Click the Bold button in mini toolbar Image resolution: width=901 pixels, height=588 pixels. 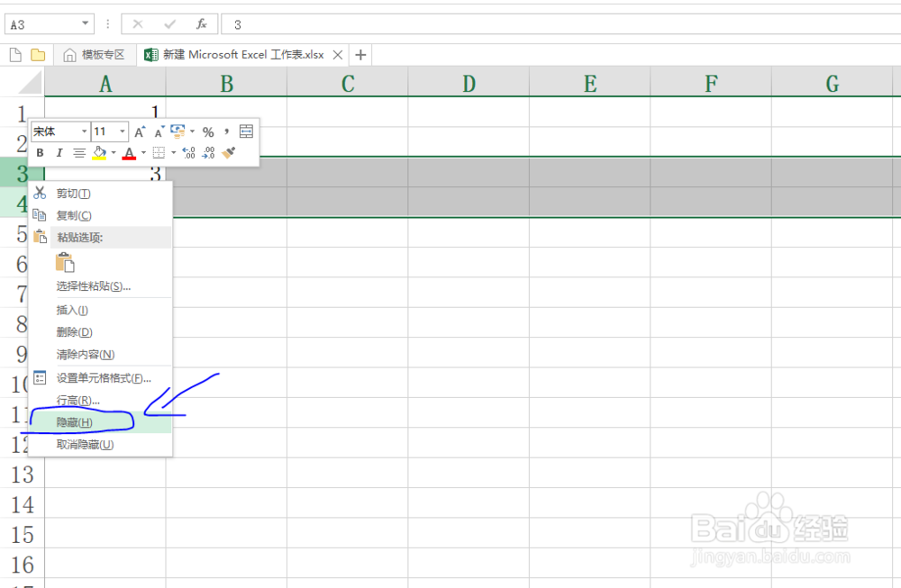[x=40, y=153]
